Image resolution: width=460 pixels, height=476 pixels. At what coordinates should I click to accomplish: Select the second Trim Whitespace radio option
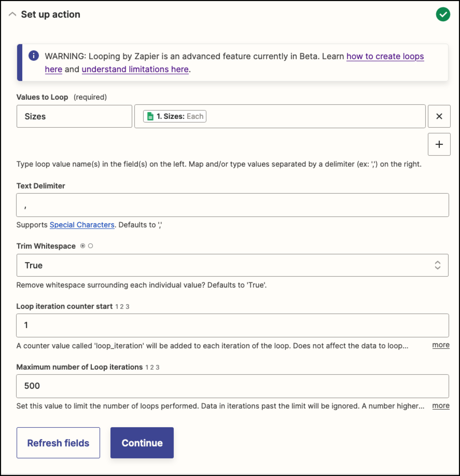(x=90, y=246)
